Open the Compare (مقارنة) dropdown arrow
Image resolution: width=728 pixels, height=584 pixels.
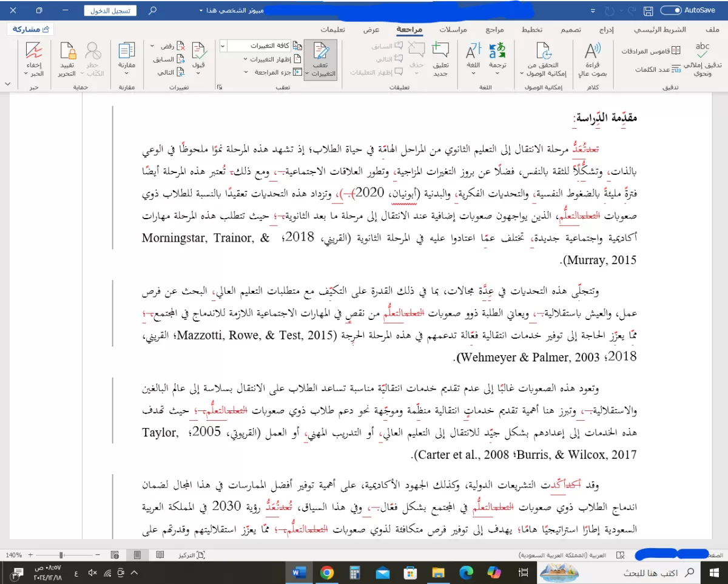point(127,73)
